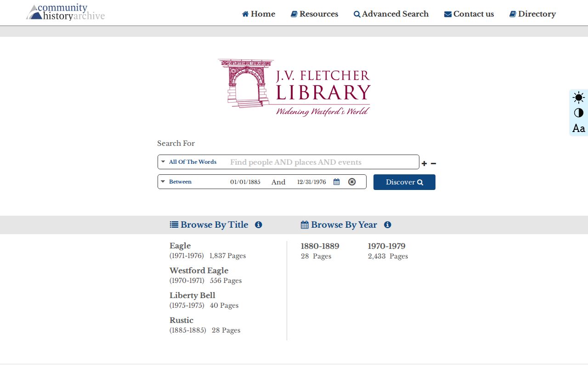588x368 pixels.
Task: Change font size with Aa icon
Action: pos(579,128)
